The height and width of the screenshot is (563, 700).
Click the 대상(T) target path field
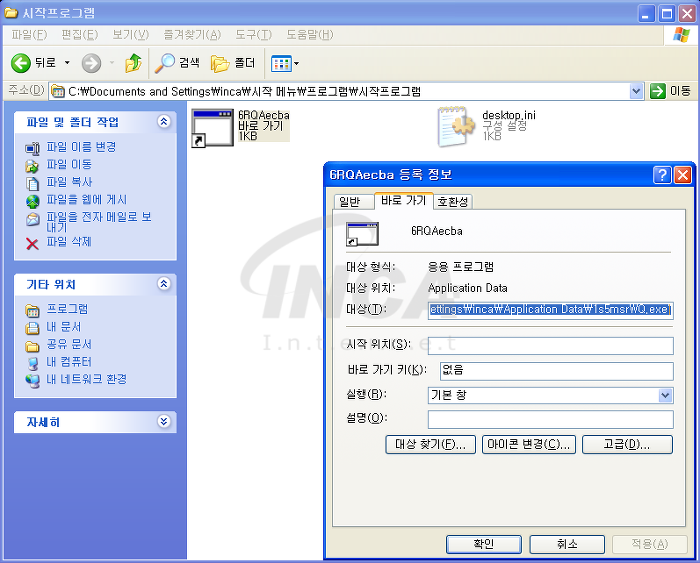pyautogui.click(x=550, y=309)
